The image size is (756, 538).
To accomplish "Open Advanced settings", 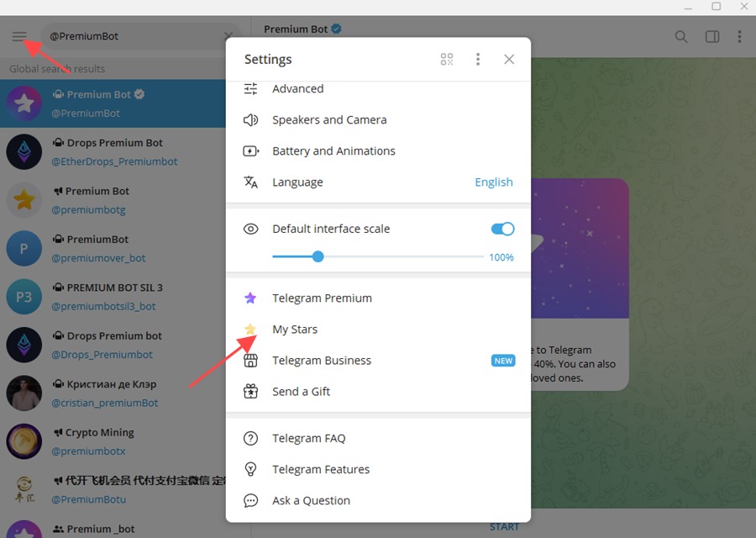I will (x=378, y=89).
